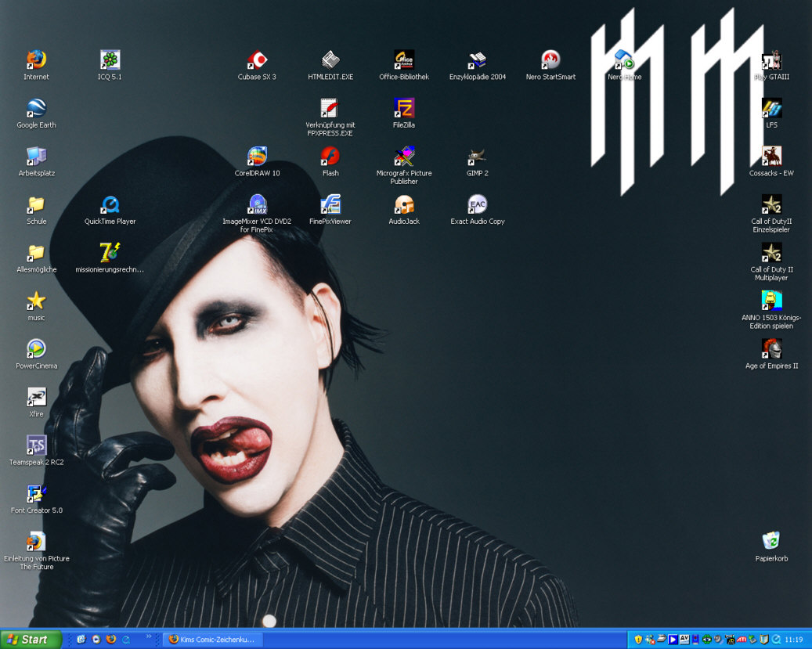Select the Schule folder
This screenshot has height=649, width=812.
tap(36, 205)
